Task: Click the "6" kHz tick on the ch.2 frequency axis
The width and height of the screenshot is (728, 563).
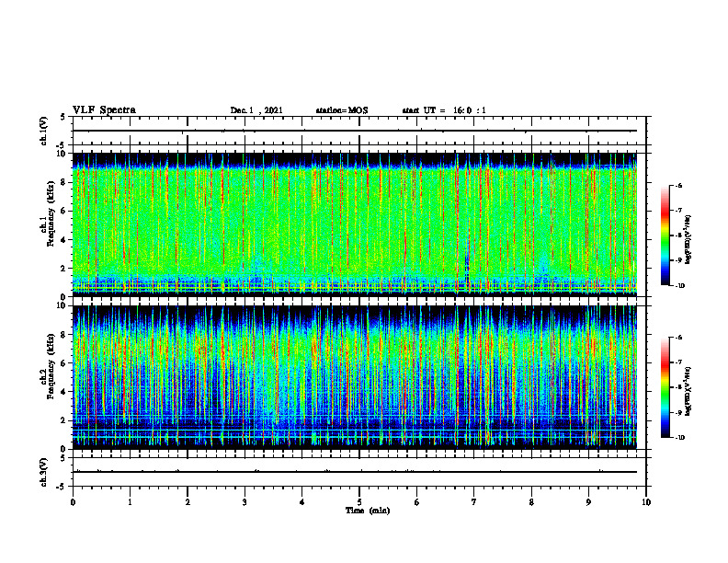Action: click(x=63, y=363)
